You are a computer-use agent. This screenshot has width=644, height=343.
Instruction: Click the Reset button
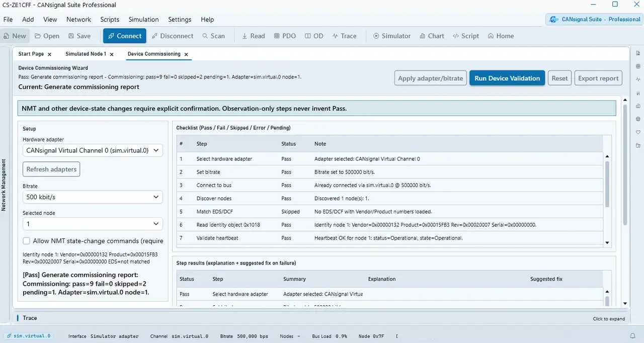[x=559, y=78]
